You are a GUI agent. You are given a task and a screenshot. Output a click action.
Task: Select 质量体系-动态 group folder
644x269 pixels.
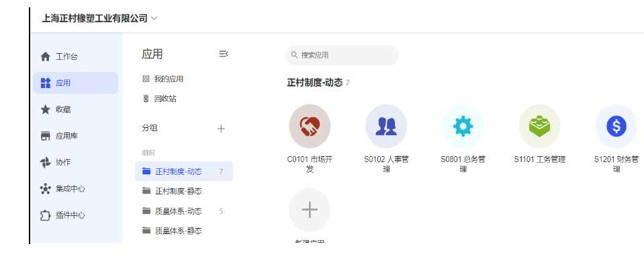tap(178, 211)
